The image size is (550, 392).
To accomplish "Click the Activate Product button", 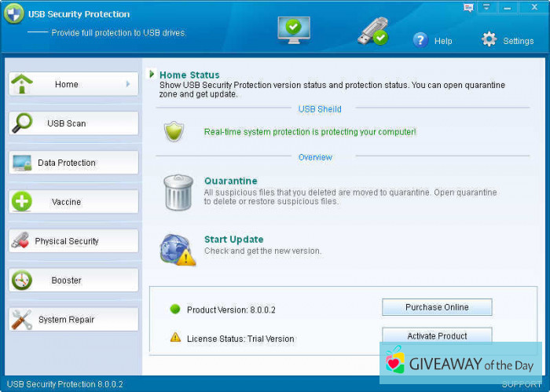I will click(x=437, y=335).
